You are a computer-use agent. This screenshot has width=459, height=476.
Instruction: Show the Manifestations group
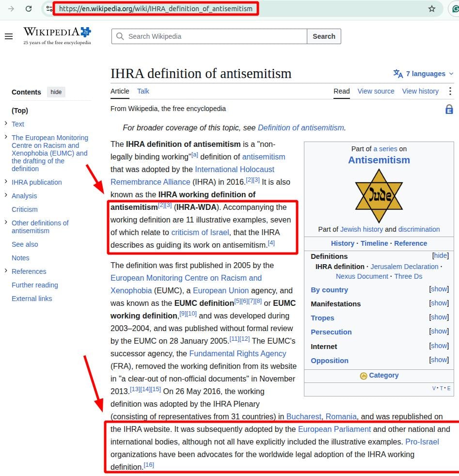[439, 303]
